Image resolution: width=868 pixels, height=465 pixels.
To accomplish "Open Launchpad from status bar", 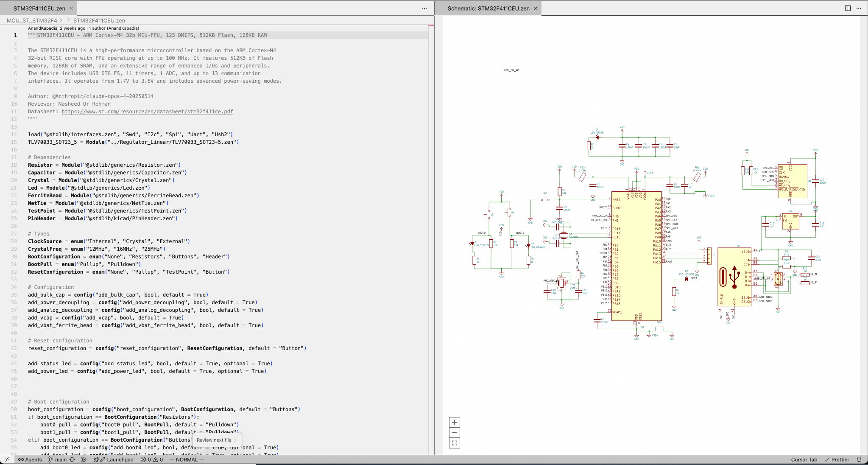I will [x=114, y=459].
